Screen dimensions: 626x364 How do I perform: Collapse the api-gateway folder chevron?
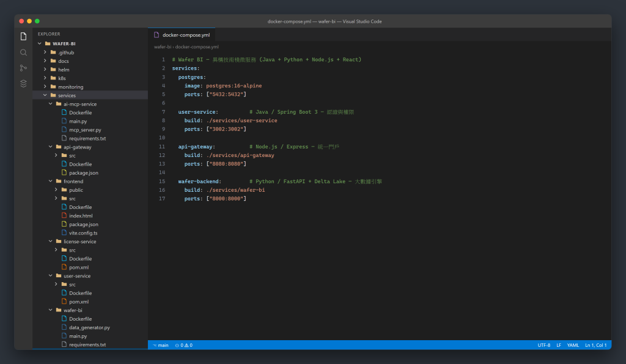(x=50, y=147)
